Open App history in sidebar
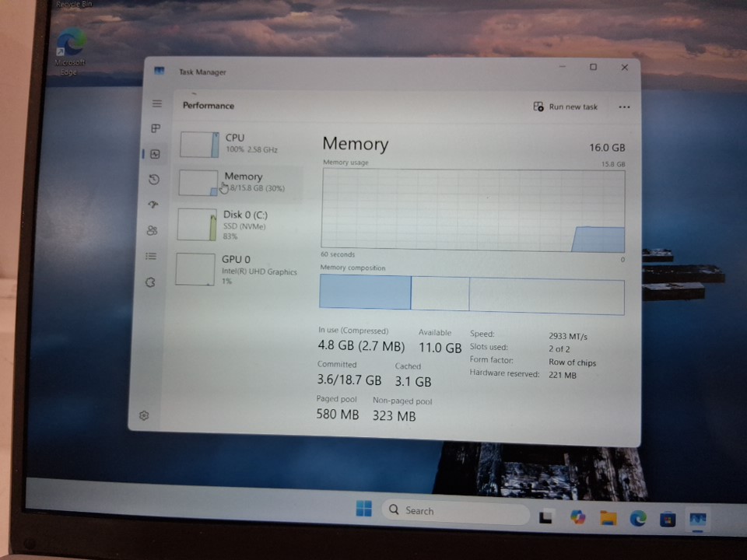The height and width of the screenshot is (560, 747). tap(154, 180)
